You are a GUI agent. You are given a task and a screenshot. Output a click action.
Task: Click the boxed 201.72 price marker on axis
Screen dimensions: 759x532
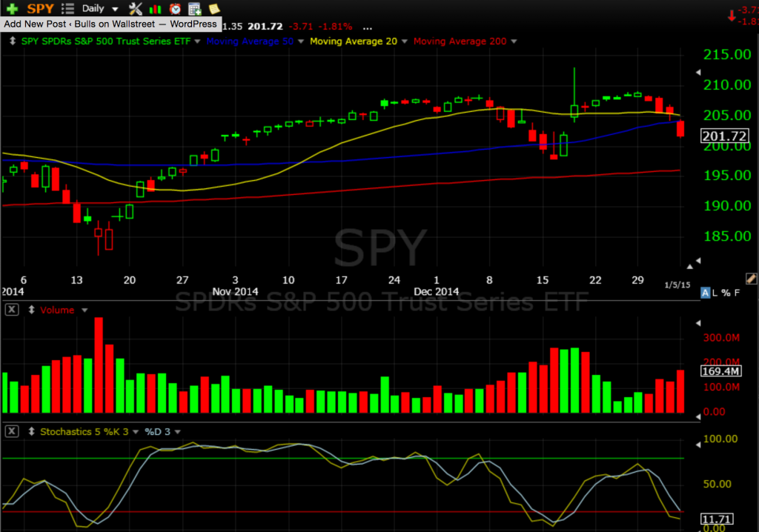pos(725,136)
